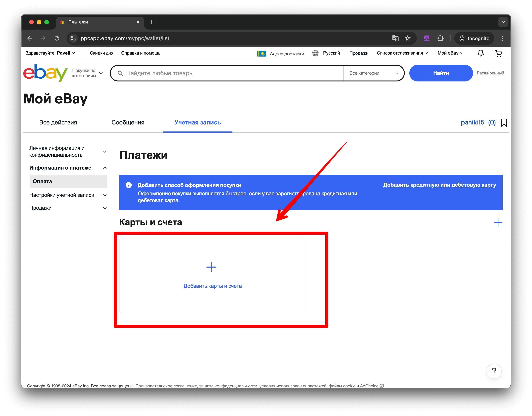Open the tab search dropdown arrow
Viewport: 532px width, 416px height.
503,22
